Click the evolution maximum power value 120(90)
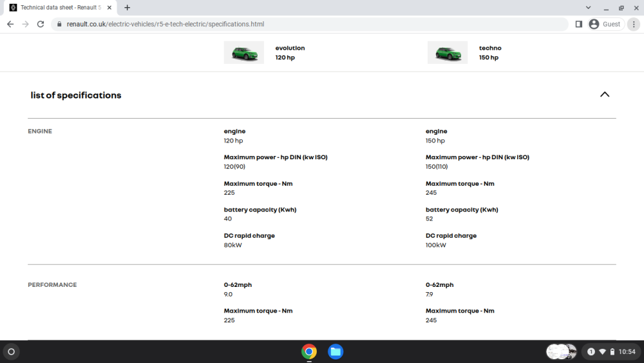The image size is (644, 363). pos(234,166)
